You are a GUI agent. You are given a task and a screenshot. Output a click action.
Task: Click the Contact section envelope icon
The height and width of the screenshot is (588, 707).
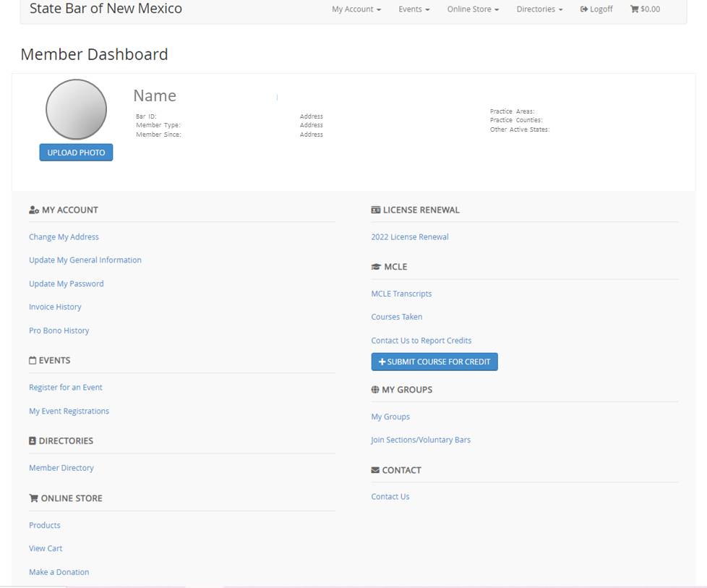375,470
